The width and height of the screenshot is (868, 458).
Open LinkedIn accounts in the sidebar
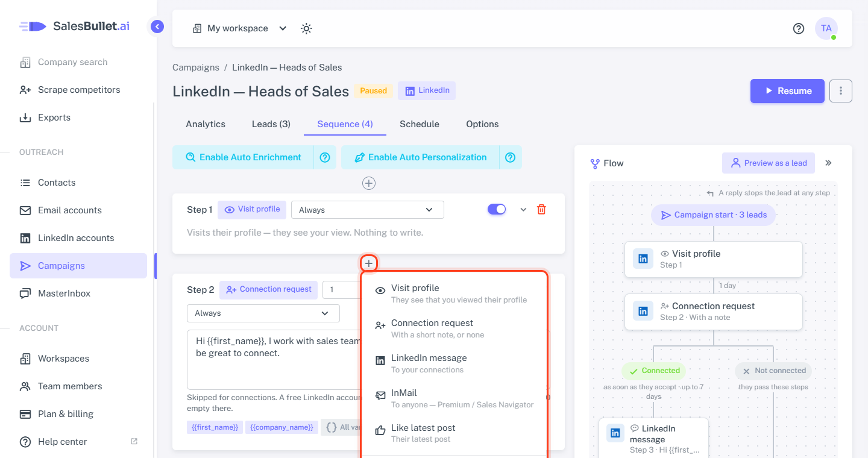point(78,238)
